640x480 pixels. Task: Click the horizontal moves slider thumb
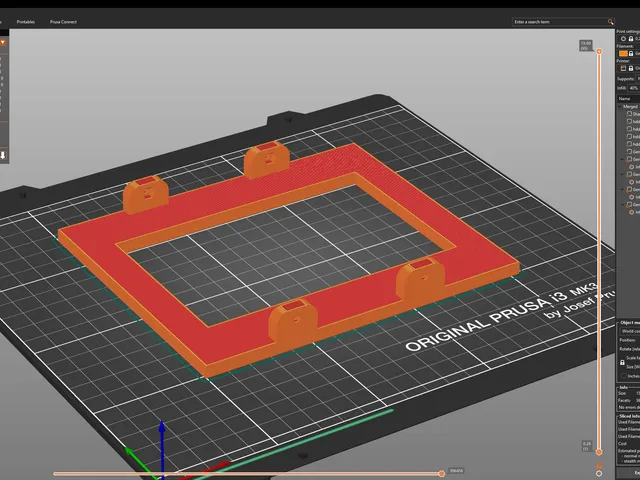click(441, 473)
